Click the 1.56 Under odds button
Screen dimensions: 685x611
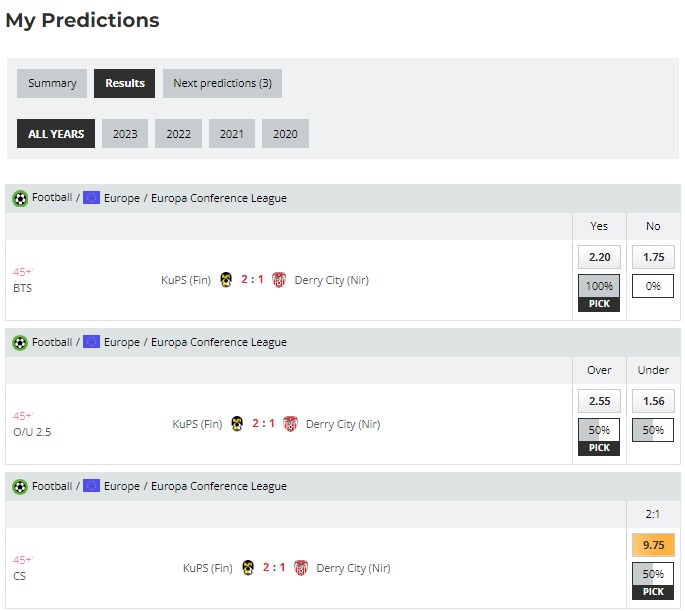653,401
